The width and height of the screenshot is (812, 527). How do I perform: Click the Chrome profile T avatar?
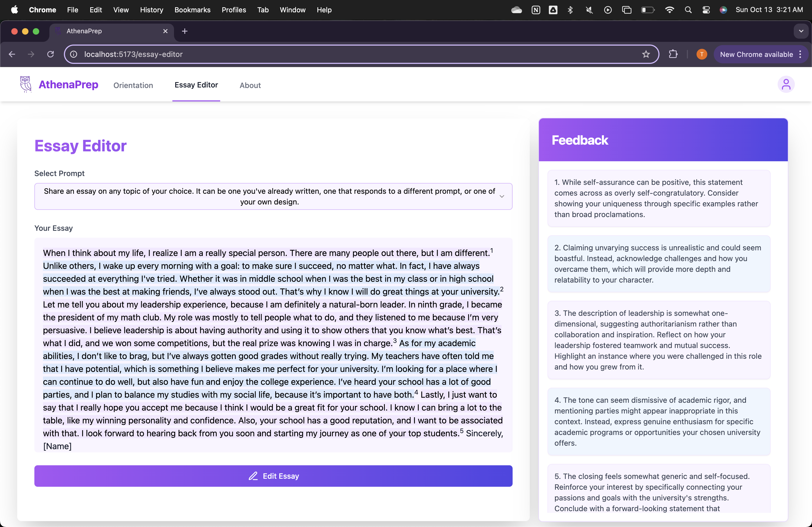[701, 54]
